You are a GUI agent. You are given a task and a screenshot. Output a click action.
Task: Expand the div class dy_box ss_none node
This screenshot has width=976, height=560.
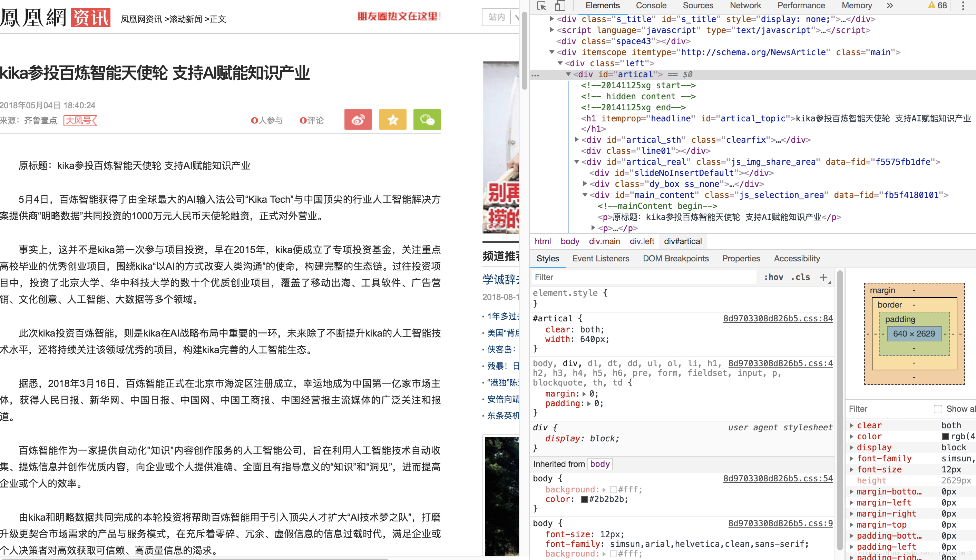click(585, 184)
